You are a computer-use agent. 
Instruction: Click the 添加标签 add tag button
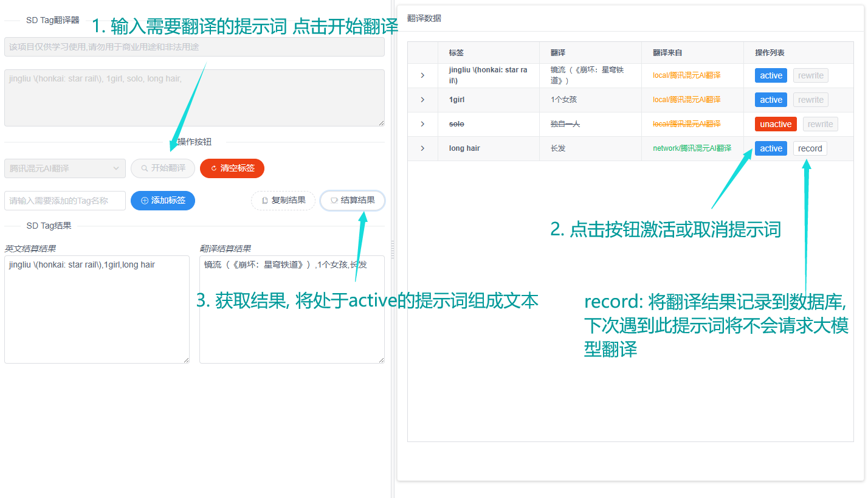[x=162, y=201]
